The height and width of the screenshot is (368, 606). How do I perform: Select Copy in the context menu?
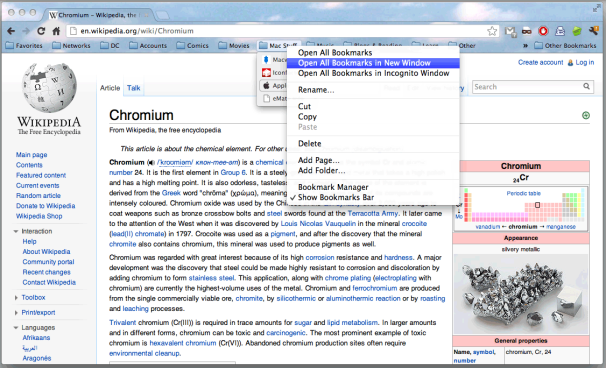point(373,117)
